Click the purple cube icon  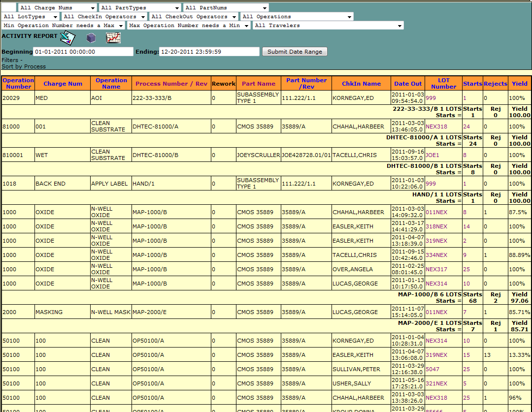pyautogui.click(x=91, y=37)
